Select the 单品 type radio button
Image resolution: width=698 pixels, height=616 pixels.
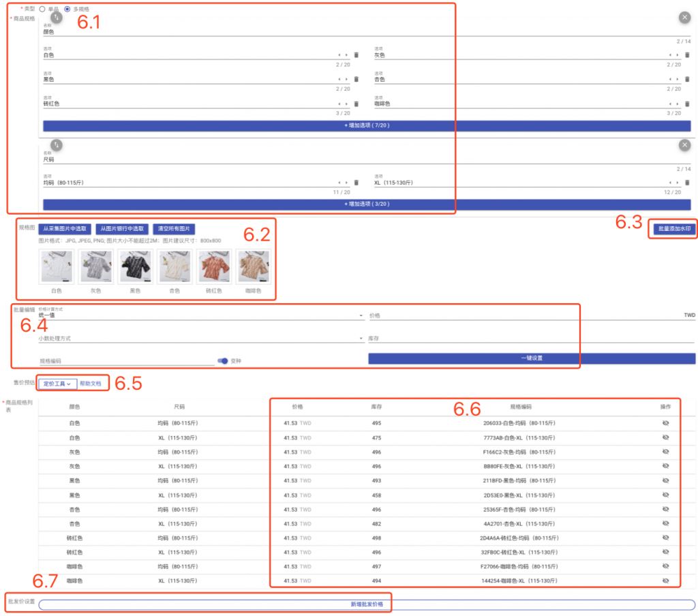coord(42,9)
